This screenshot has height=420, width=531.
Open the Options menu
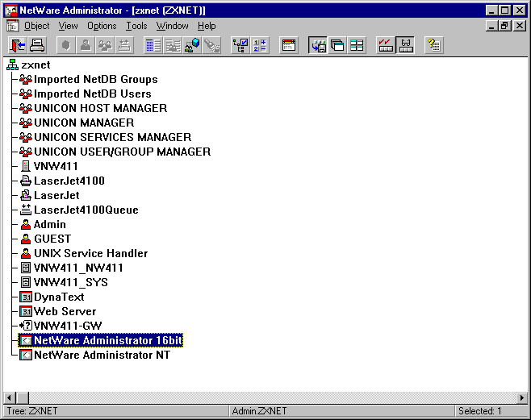tap(102, 26)
